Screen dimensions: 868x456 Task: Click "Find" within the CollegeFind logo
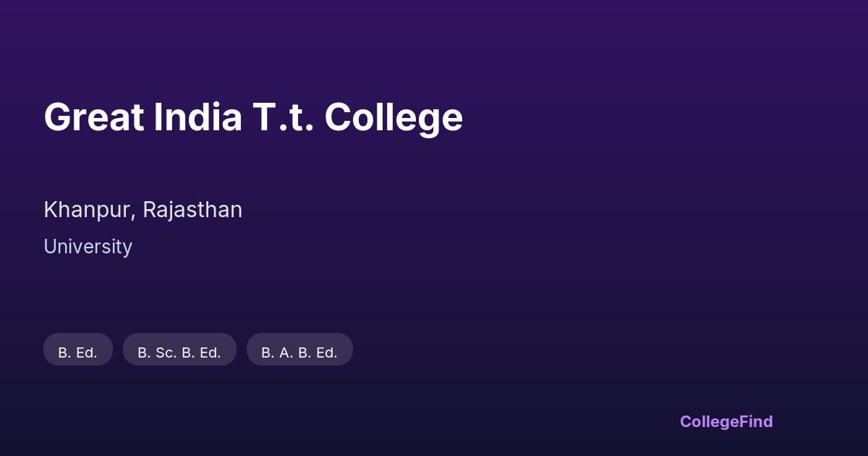757,421
